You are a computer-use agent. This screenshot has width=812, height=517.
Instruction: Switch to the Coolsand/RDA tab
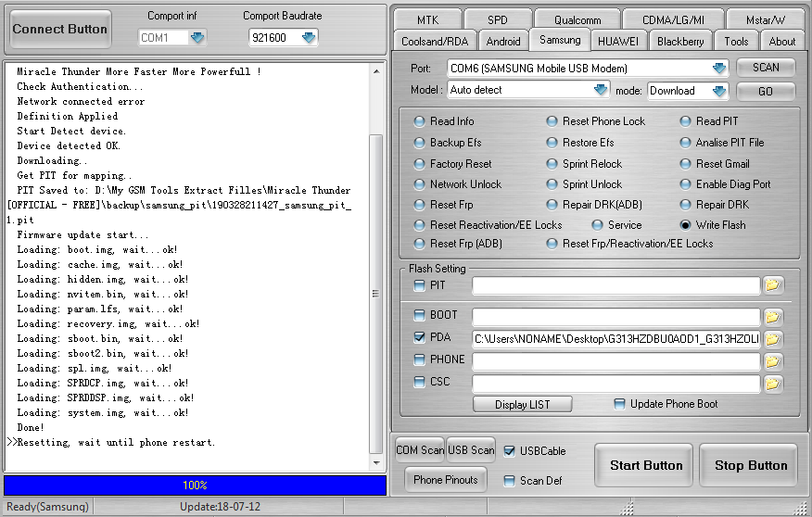pyautogui.click(x=435, y=41)
